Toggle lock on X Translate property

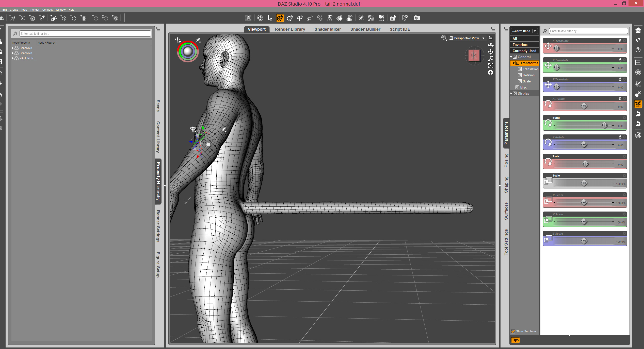coord(620,41)
